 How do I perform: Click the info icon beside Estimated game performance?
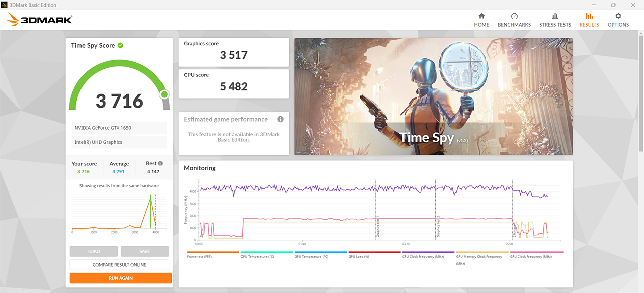click(280, 119)
